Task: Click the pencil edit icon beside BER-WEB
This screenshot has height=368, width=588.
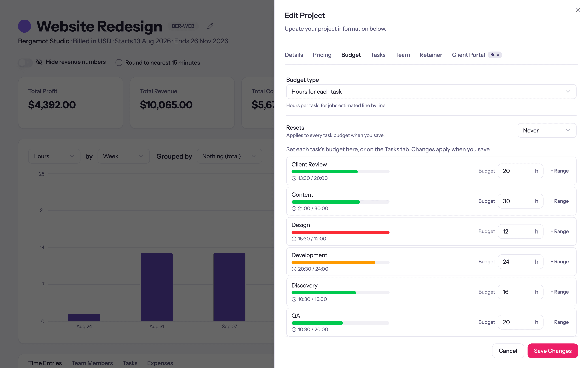Action: [210, 26]
